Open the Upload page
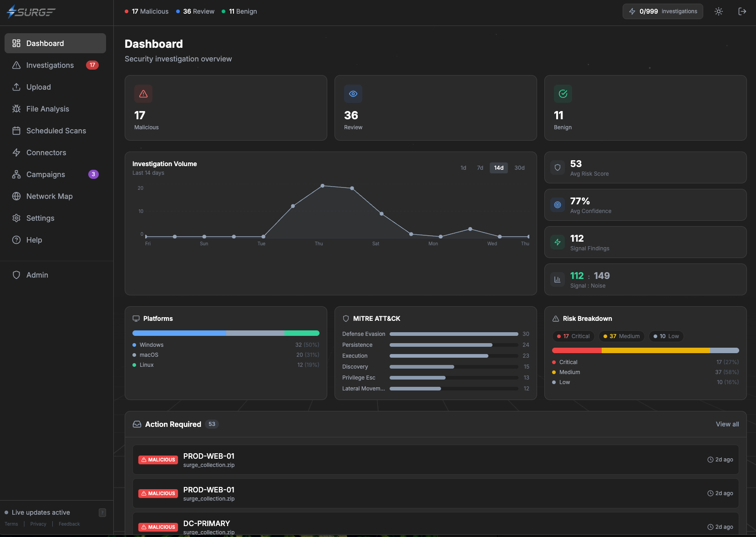Viewport: 756px width, 537px height. click(x=38, y=87)
